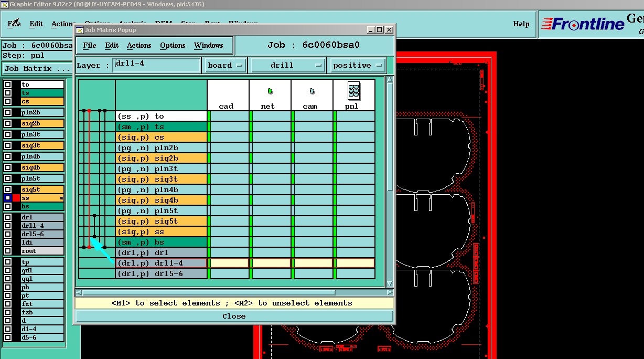Click the Job Matrix ... button
The image size is (644, 359).
pos(36,69)
